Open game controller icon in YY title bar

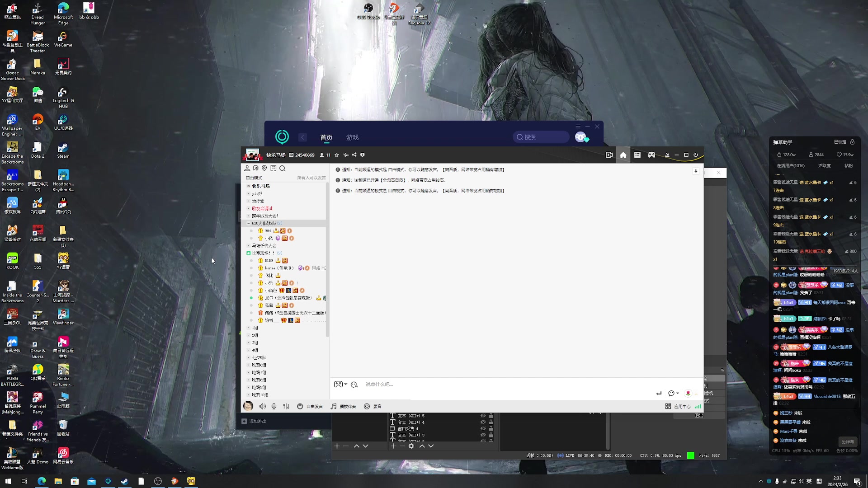651,155
